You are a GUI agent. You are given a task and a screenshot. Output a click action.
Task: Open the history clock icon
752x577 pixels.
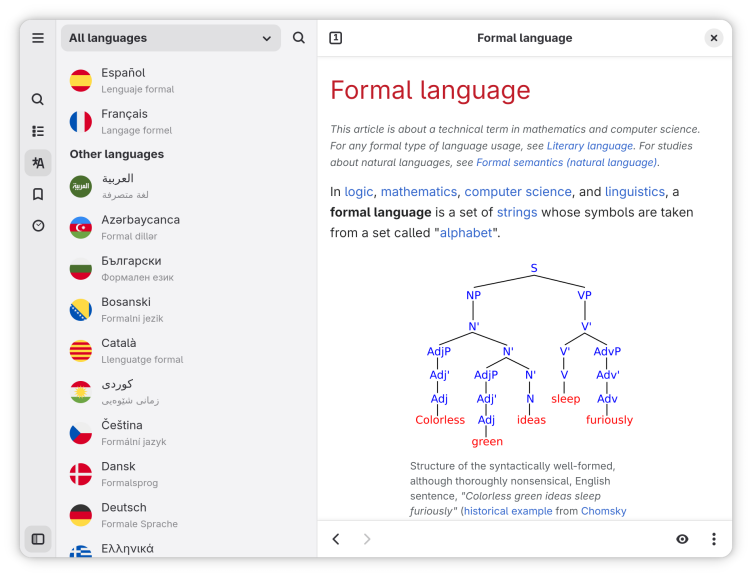(38, 226)
